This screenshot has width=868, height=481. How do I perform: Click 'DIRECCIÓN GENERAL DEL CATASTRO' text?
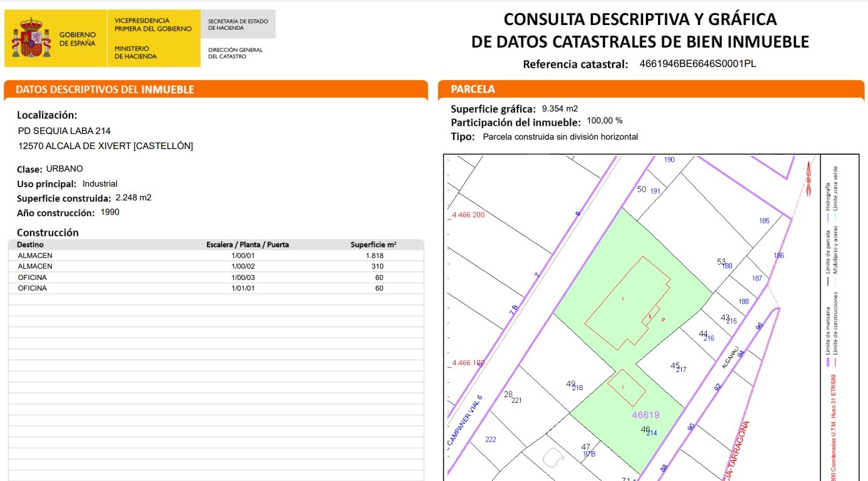click(236, 53)
